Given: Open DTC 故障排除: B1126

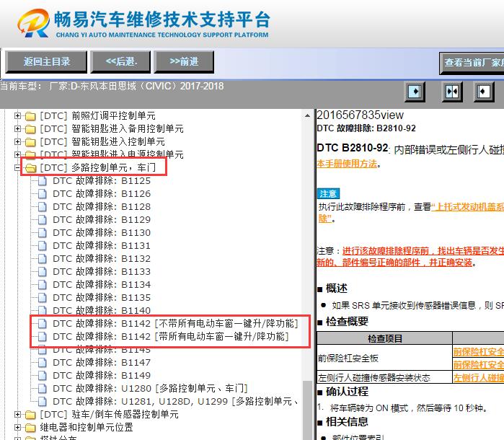Looking at the screenshot, I should pyautogui.click(x=102, y=193).
